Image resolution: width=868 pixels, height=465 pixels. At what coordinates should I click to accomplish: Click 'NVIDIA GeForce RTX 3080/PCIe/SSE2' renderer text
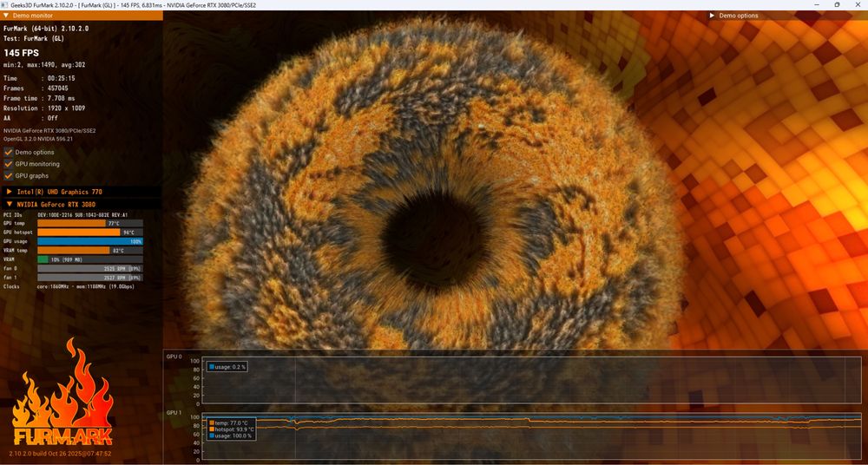tap(49, 131)
